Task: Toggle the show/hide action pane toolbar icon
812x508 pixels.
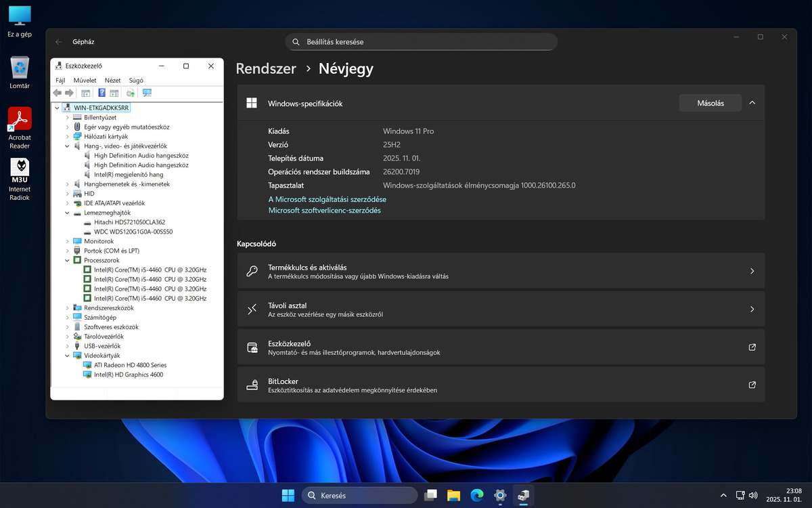Action: click(x=114, y=93)
